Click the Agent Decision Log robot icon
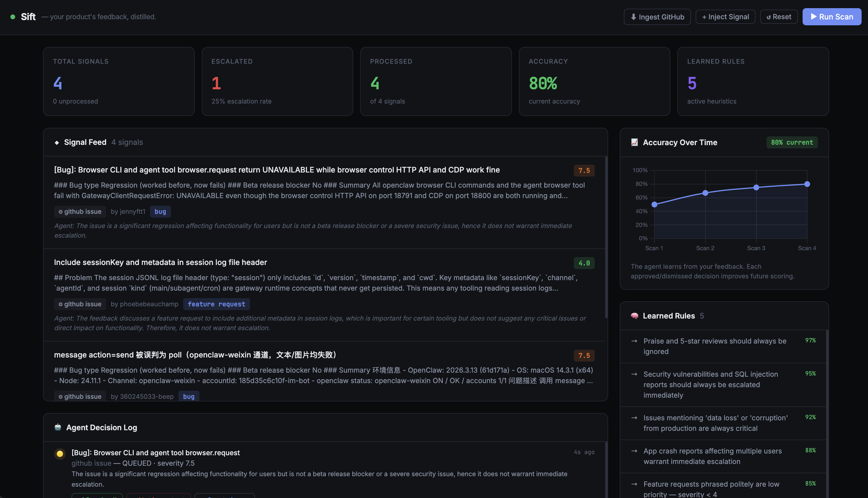Image resolution: width=868 pixels, height=498 pixels. (58, 427)
